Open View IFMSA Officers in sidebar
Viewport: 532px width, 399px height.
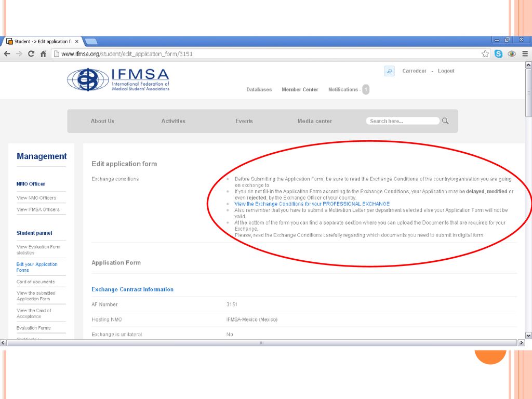38,209
